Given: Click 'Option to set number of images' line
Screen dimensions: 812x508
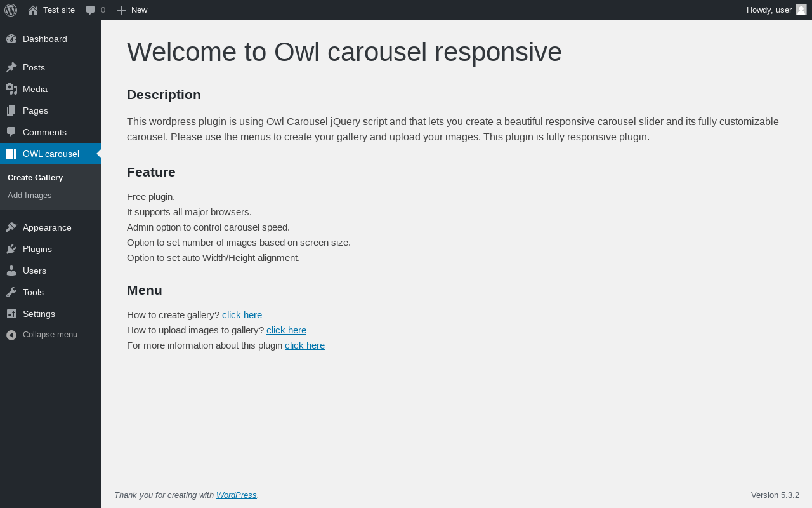Looking at the screenshot, I should pyautogui.click(x=239, y=243).
